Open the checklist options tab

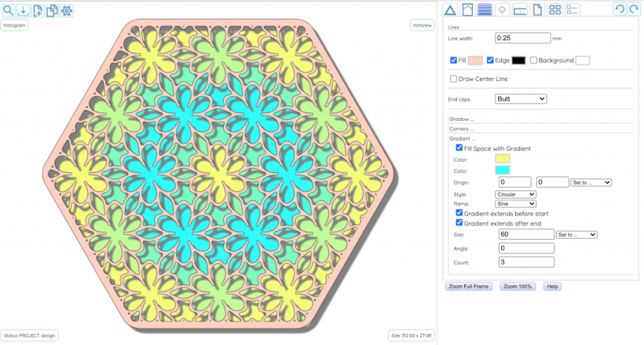click(x=572, y=10)
